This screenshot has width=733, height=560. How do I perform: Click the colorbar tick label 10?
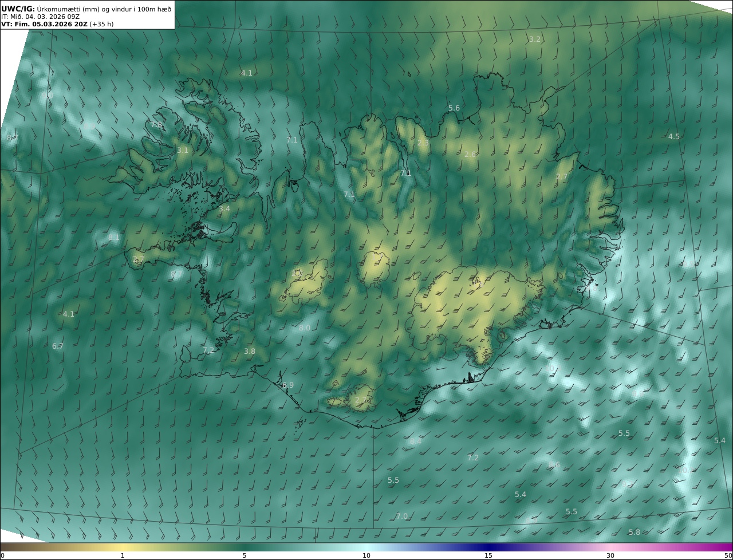click(x=366, y=555)
